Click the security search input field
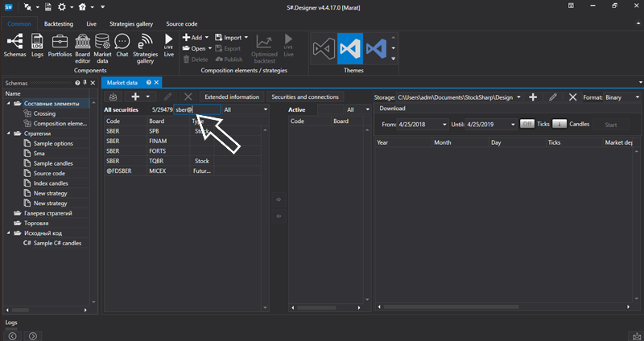Image resolution: width=644 pixels, height=341 pixels. pos(196,109)
